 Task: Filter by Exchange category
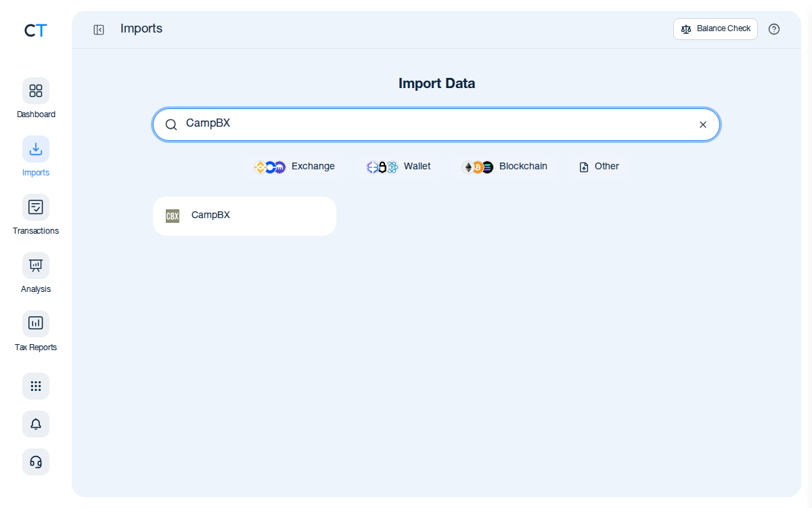[294, 167]
